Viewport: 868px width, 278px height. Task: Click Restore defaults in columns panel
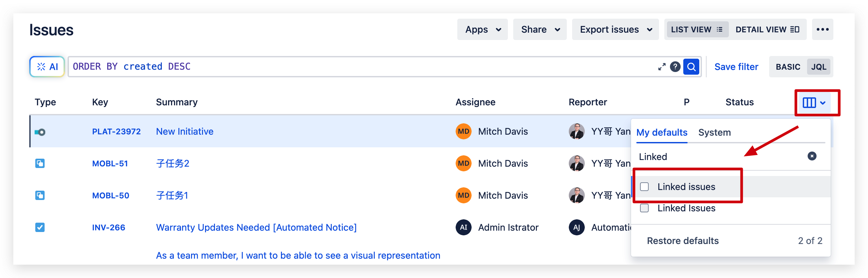[683, 241]
